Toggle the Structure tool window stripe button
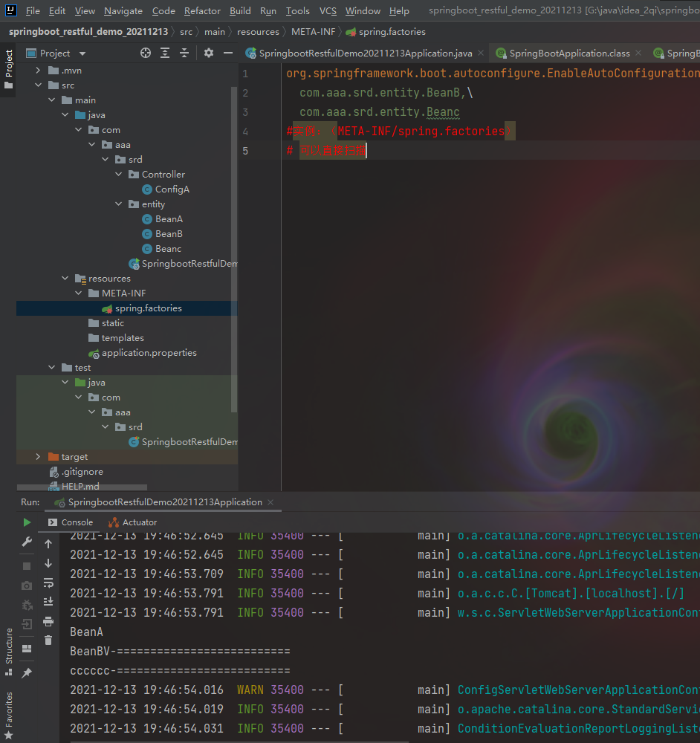This screenshot has width=700, height=743. pos(8,651)
